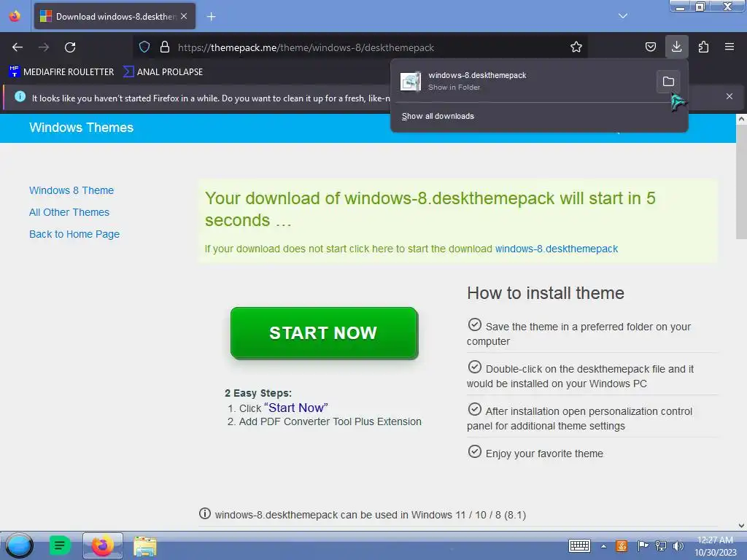
Task: Click the Windows Themes site title
Action: pyautogui.click(x=81, y=128)
